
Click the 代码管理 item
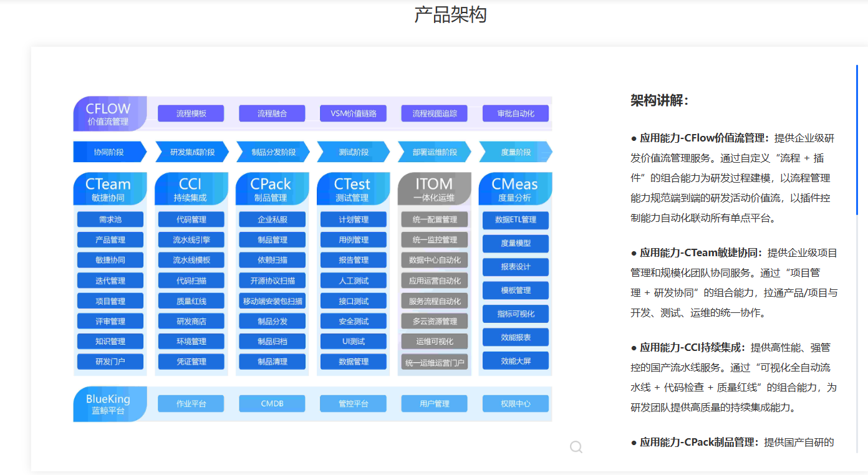[191, 219]
